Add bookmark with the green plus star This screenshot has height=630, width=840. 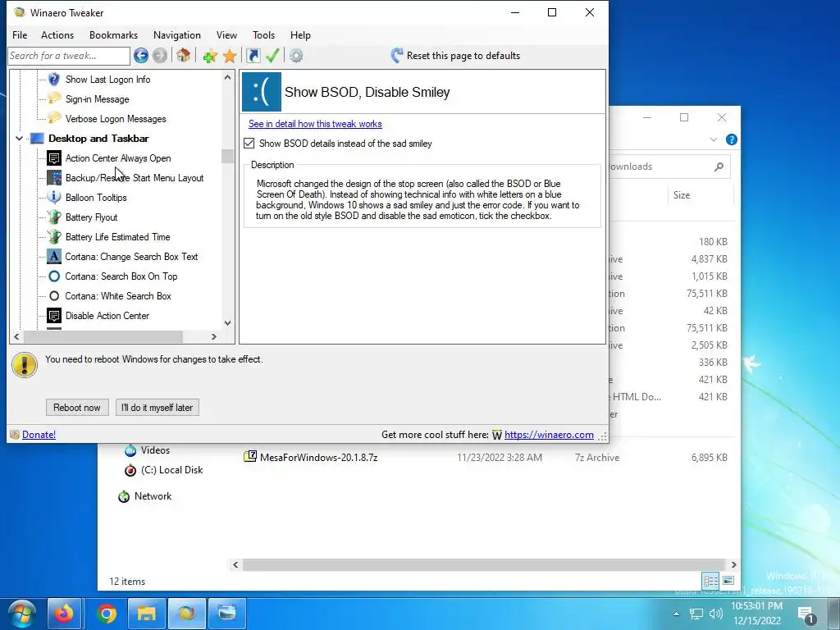click(x=210, y=56)
